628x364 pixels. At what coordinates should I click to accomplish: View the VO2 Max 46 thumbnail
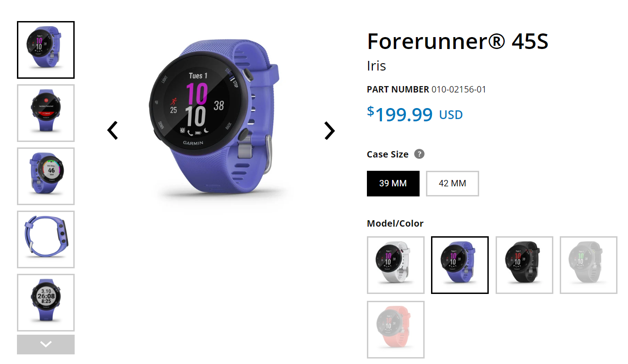pyautogui.click(x=46, y=176)
